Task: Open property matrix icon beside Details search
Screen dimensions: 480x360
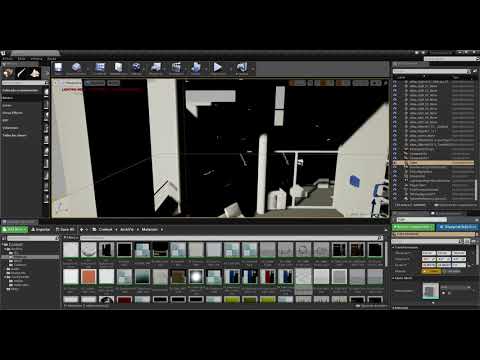Action: pos(467,241)
